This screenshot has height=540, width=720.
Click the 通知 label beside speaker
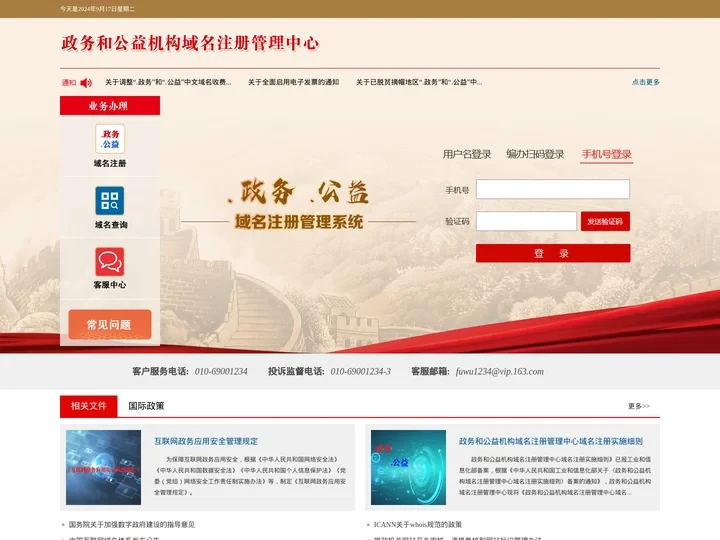pyautogui.click(x=69, y=83)
